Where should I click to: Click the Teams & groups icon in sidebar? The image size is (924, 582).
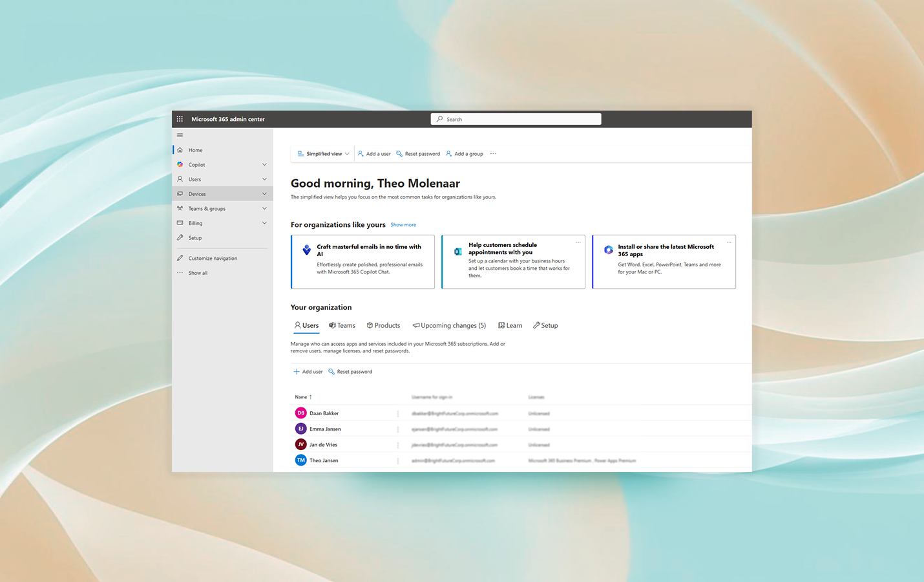[180, 208]
